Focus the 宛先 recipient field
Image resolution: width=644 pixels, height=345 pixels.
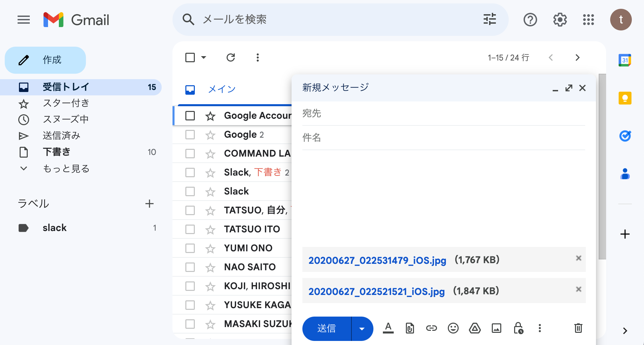pyautogui.click(x=443, y=113)
